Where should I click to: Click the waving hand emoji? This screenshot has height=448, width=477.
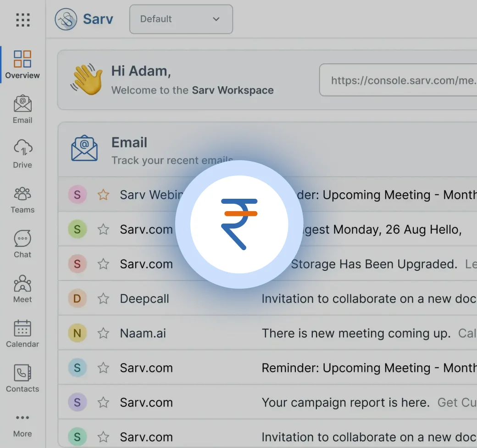pos(87,79)
